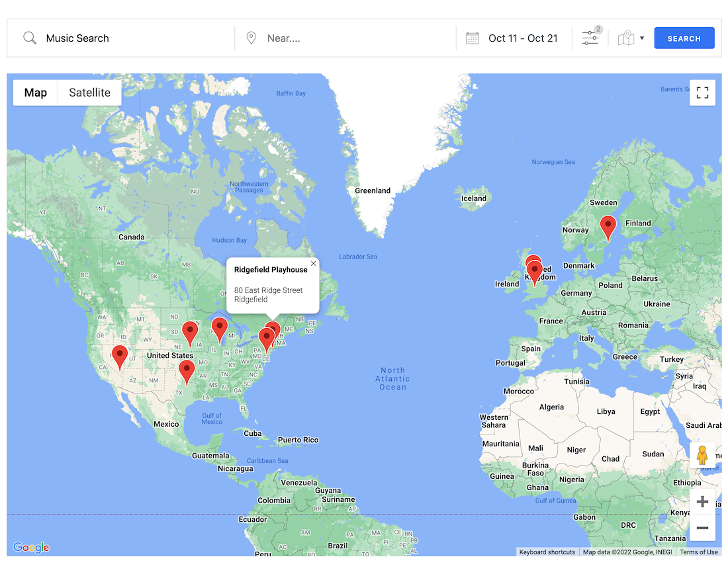Open the filters sliders icon
This screenshot has width=728, height=582.
590,38
